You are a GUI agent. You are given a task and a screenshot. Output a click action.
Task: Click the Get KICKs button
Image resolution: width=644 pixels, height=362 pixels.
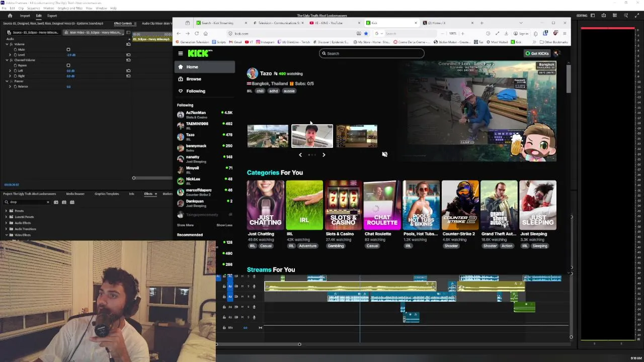[x=537, y=53]
